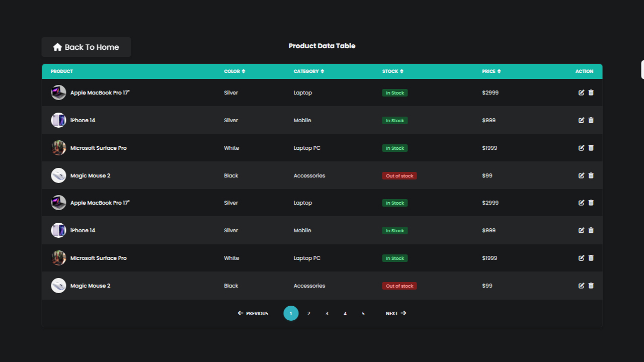Click trash icon for second Microsoft Surface Pro
The width and height of the screenshot is (644, 362).
click(x=591, y=258)
